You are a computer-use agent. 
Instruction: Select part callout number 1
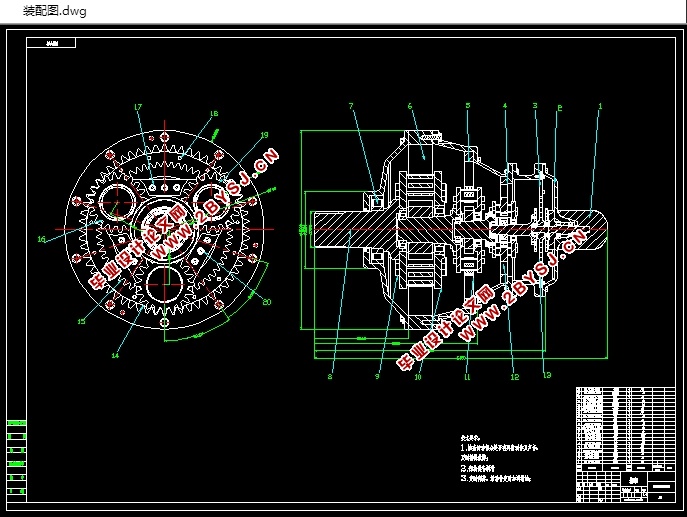point(600,106)
